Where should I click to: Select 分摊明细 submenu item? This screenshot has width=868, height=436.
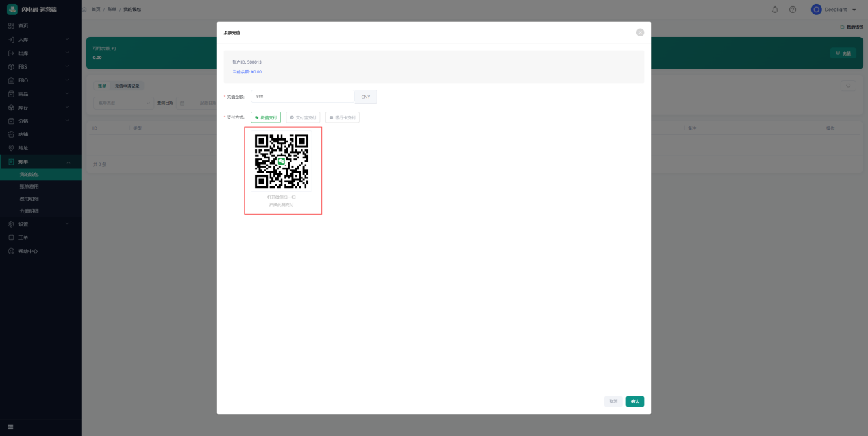[40, 211]
